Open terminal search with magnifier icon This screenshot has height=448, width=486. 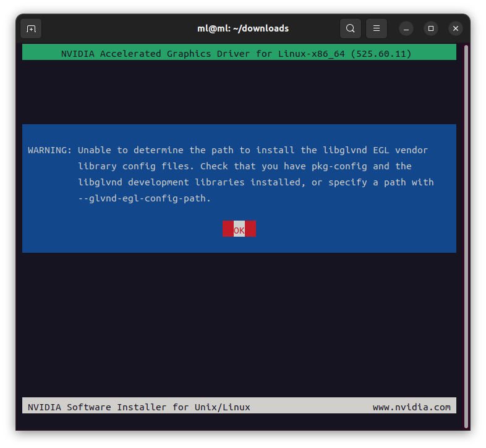click(x=350, y=28)
